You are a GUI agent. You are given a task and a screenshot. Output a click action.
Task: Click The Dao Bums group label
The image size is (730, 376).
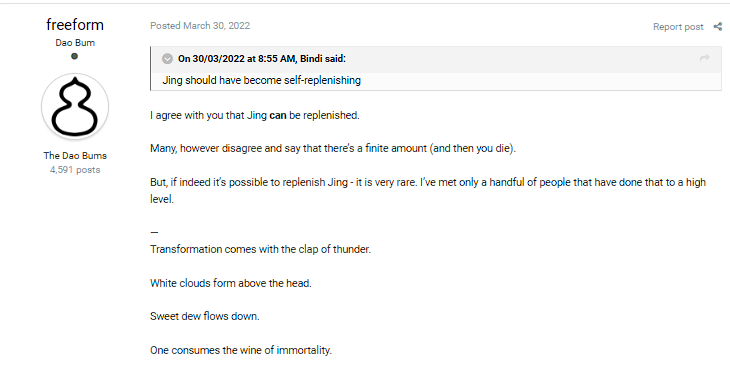(x=75, y=155)
